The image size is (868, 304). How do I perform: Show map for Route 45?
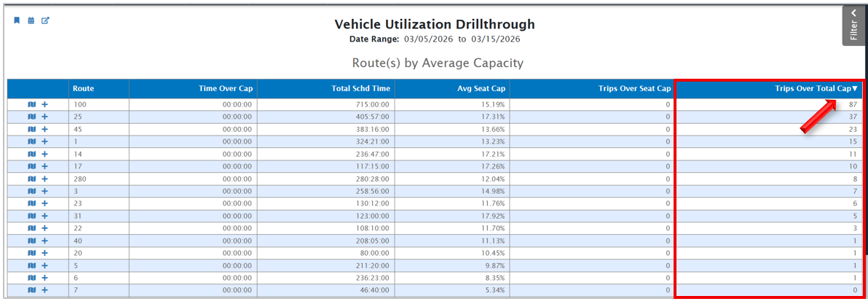(32, 129)
